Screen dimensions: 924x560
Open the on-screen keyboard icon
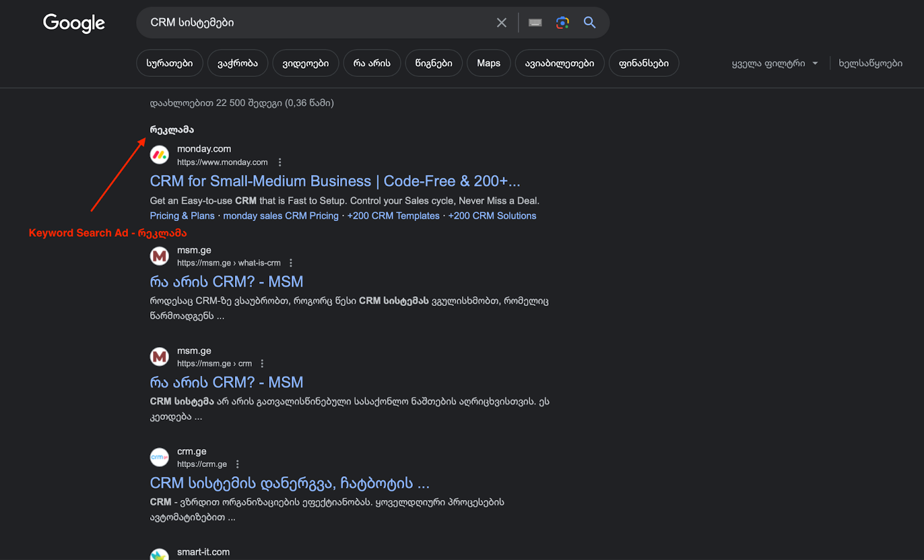click(535, 23)
